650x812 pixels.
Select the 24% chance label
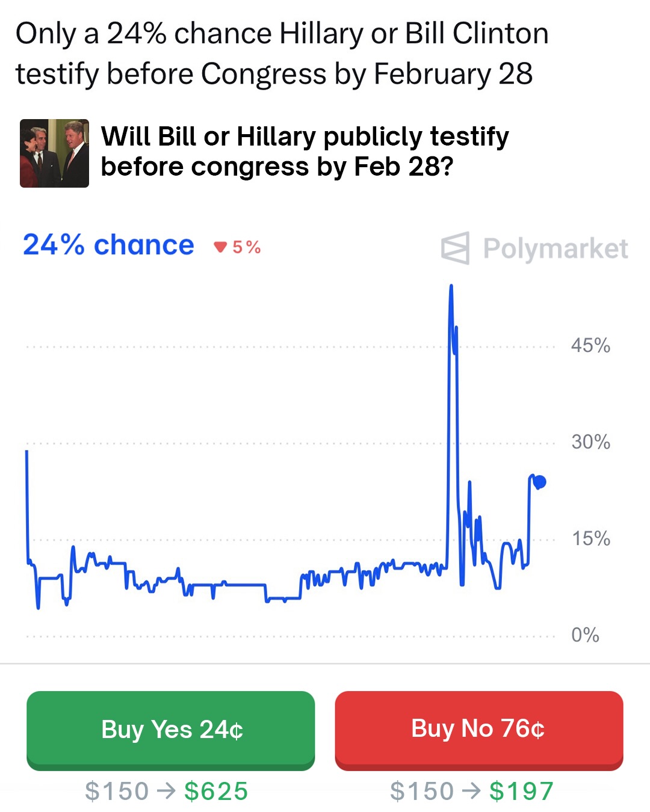[x=108, y=245]
